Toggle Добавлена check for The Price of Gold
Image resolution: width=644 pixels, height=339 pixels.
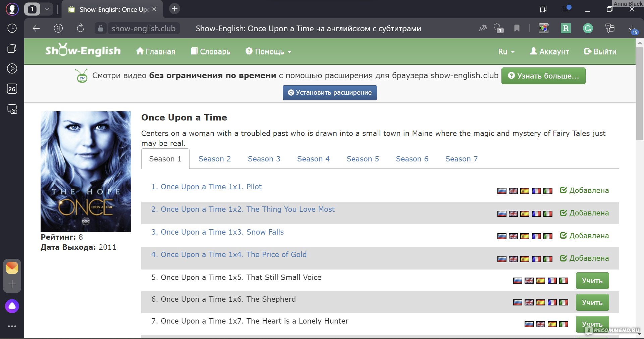click(x=584, y=258)
